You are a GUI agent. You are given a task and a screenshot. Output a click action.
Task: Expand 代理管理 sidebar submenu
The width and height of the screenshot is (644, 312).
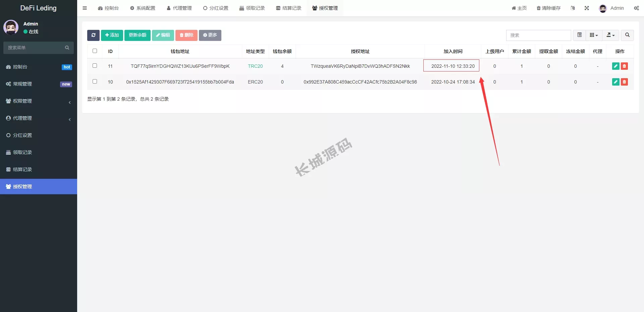pyautogui.click(x=39, y=118)
